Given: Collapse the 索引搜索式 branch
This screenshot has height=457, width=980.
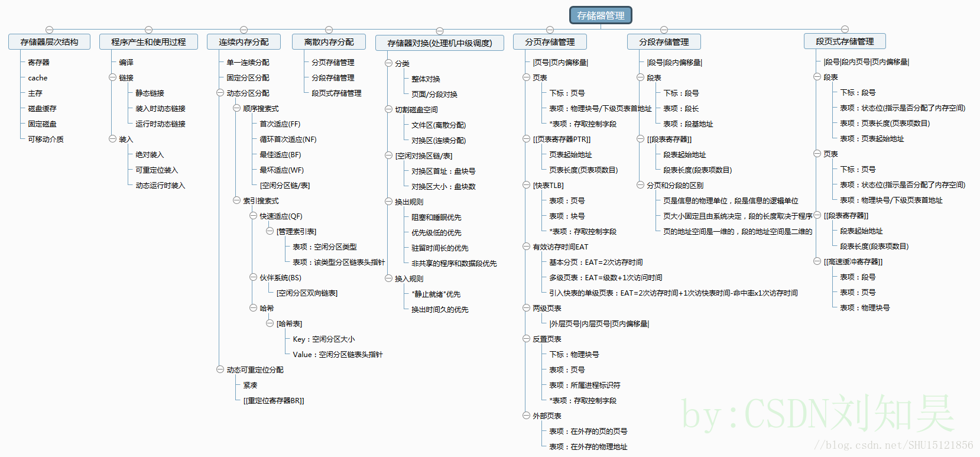Looking at the screenshot, I should coord(236,200).
